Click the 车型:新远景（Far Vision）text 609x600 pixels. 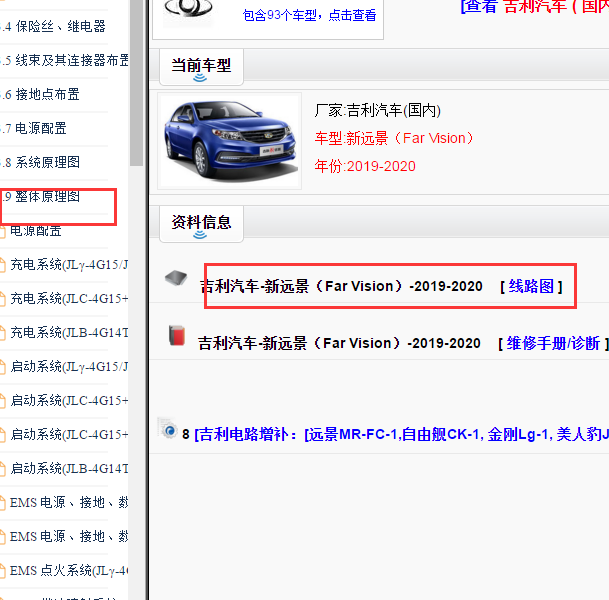(x=394, y=138)
